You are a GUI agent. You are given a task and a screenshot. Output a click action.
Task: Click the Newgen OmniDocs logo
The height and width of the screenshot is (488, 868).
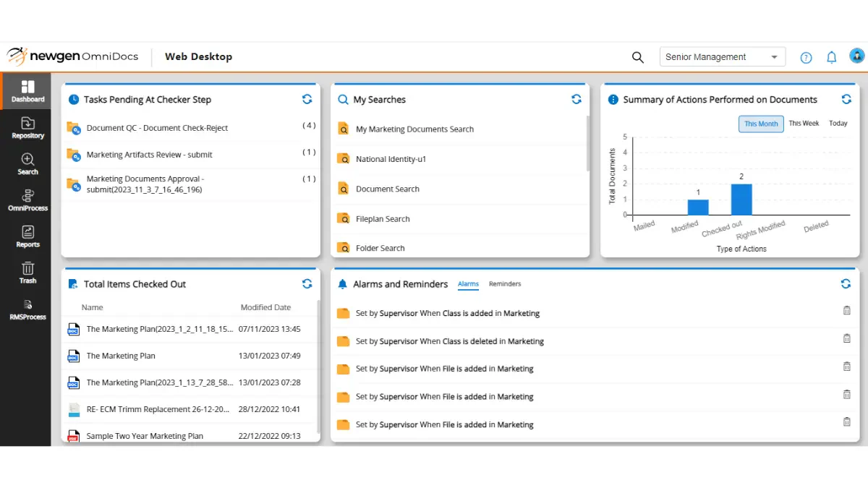(x=74, y=56)
